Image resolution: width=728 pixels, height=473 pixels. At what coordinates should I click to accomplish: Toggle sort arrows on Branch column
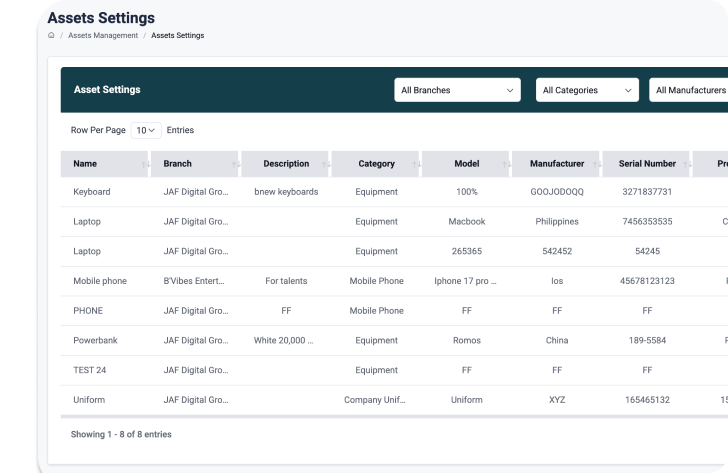(x=236, y=164)
